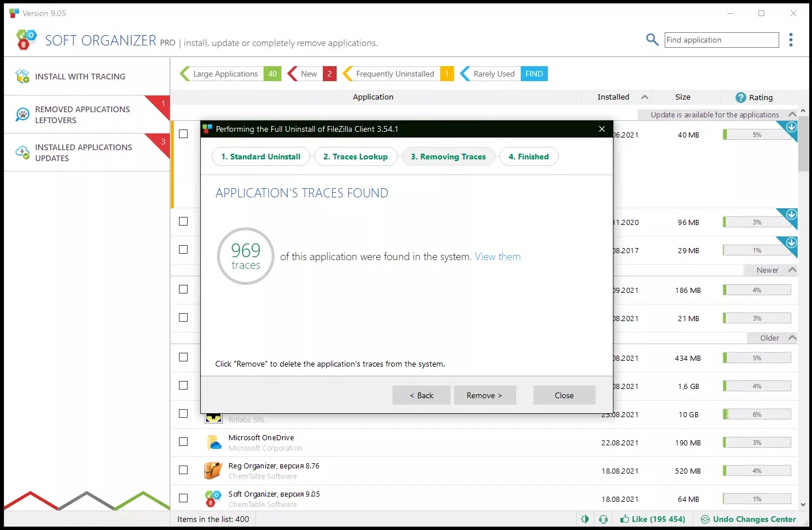Select the Frequently Uninstalled filter

(x=395, y=74)
